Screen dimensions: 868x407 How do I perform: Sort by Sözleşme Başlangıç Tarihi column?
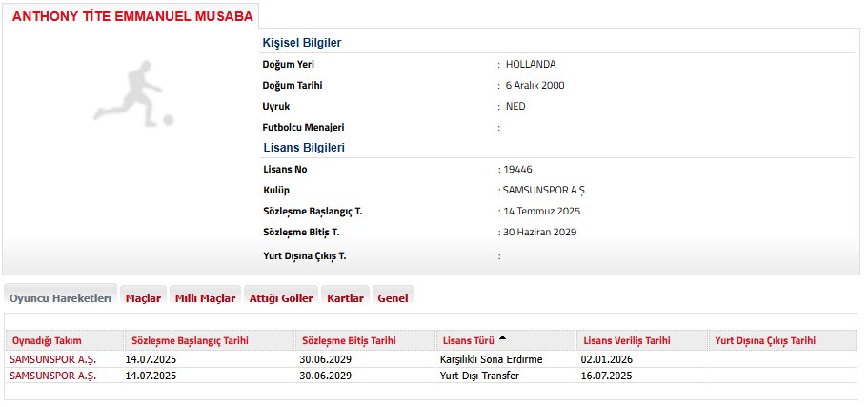click(x=189, y=340)
